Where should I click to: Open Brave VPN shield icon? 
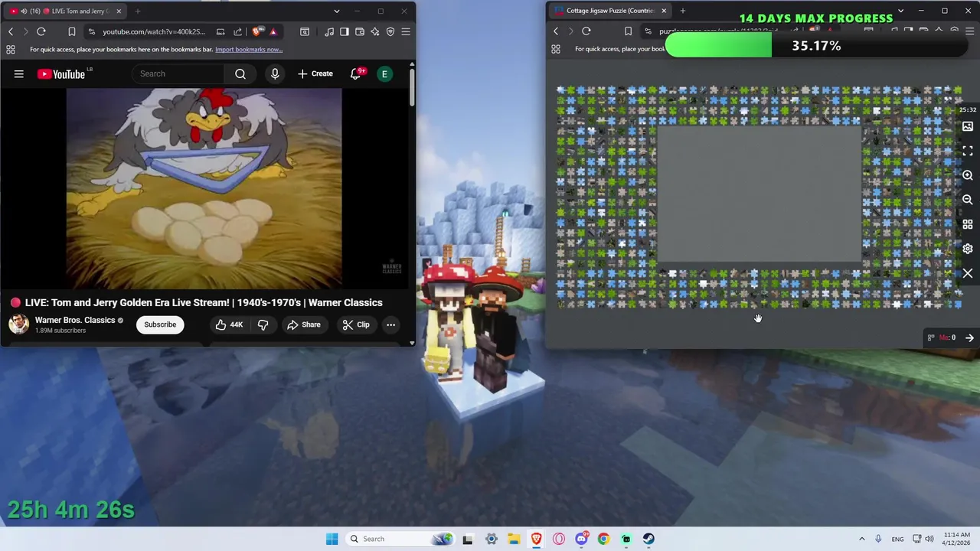(x=390, y=31)
